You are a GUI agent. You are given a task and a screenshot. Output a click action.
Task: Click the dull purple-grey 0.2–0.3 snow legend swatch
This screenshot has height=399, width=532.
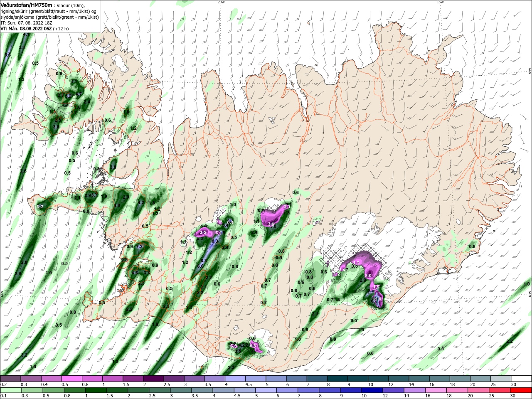point(11,379)
